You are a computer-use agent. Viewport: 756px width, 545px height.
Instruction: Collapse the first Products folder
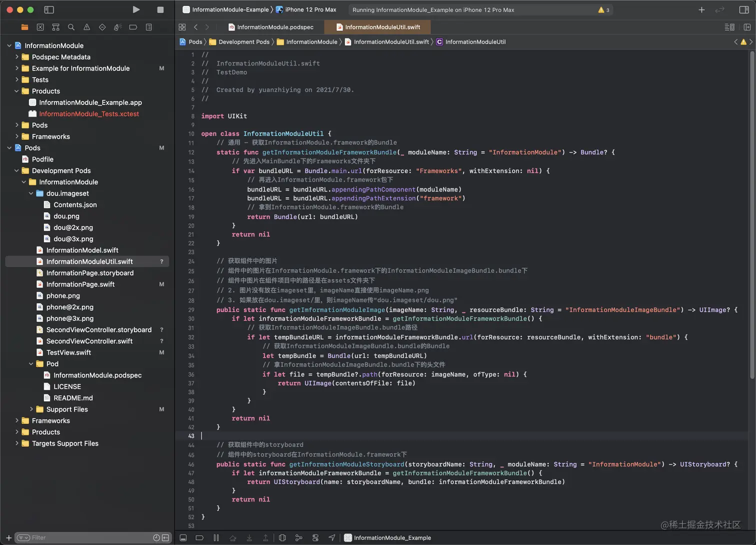(x=16, y=91)
